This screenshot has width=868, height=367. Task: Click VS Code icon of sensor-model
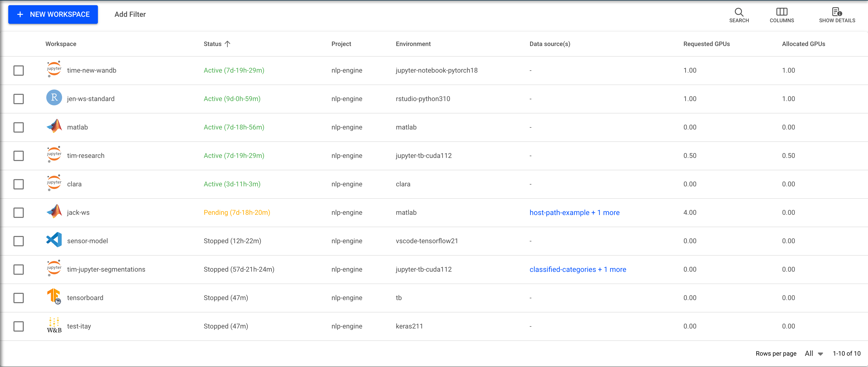point(54,240)
